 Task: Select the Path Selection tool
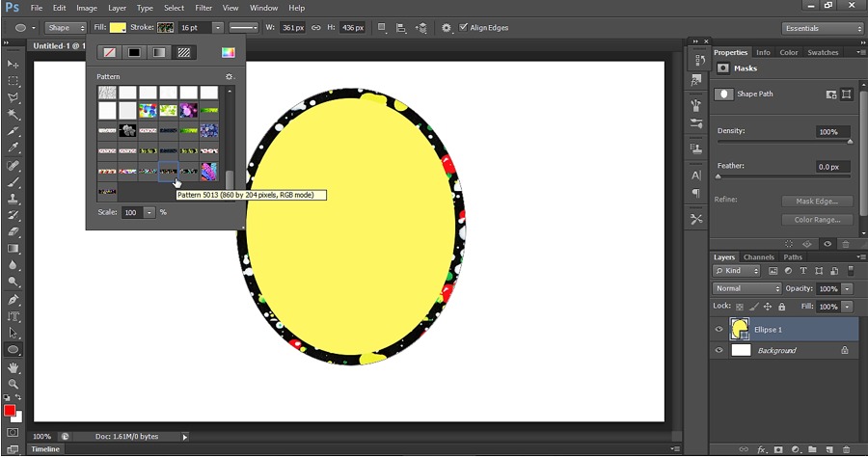13,333
